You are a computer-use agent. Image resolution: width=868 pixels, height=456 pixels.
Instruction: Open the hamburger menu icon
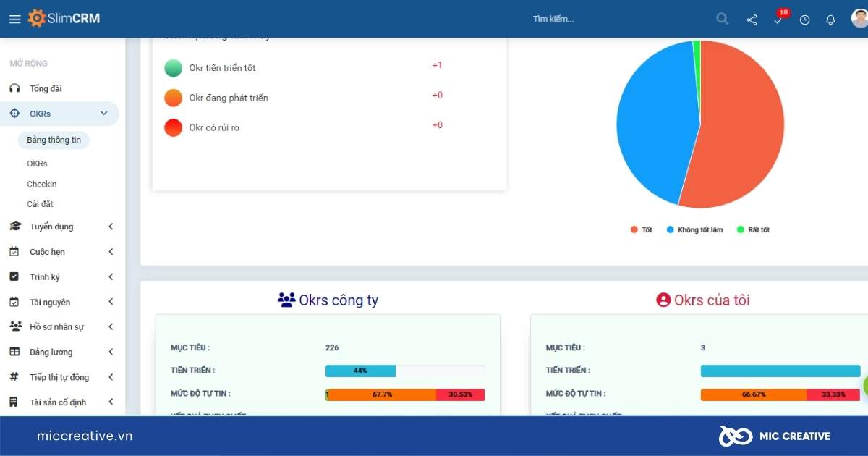[14, 20]
